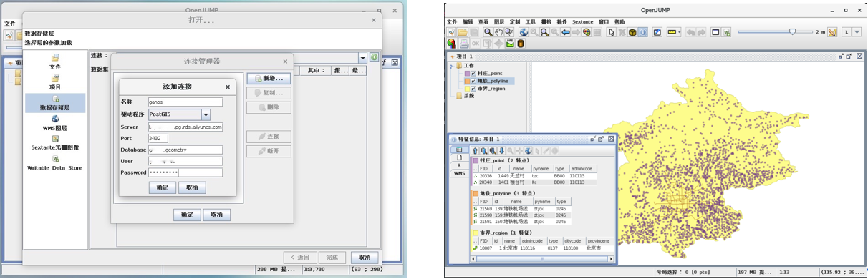Select the 系统 category in layer tree
Image resolution: width=868 pixels, height=279 pixels.
[x=468, y=96]
